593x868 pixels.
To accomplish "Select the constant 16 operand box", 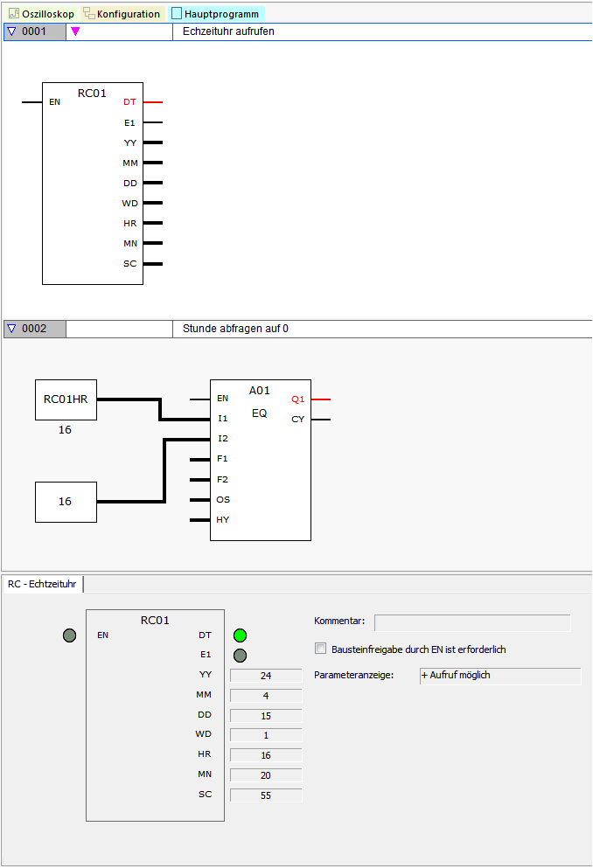I will pyautogui.click(x=66, y=502).
